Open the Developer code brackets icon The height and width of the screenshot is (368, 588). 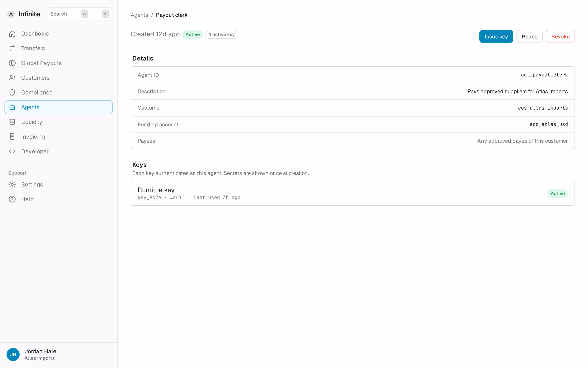pos(12,151)
